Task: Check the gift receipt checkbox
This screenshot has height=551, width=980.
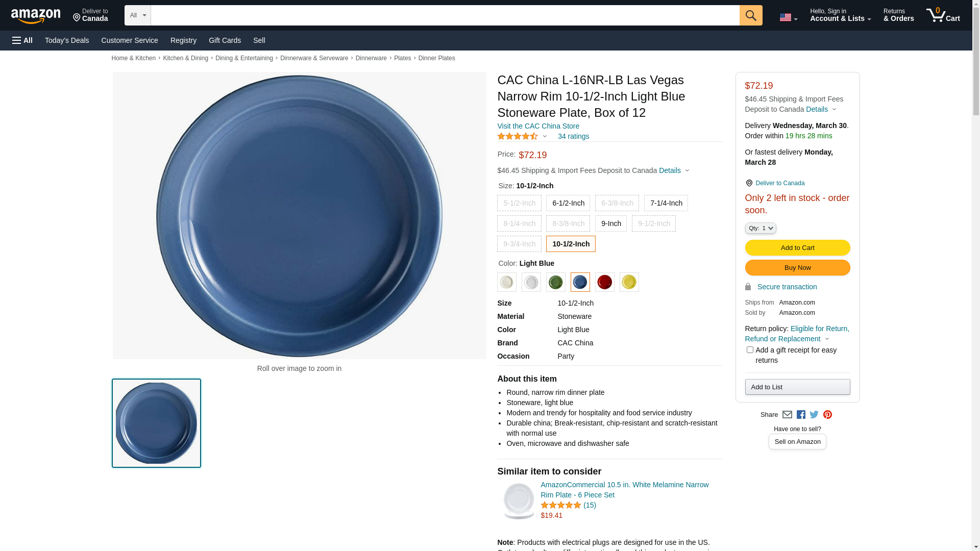Action: pyautogui.click(x=750, y=350)
